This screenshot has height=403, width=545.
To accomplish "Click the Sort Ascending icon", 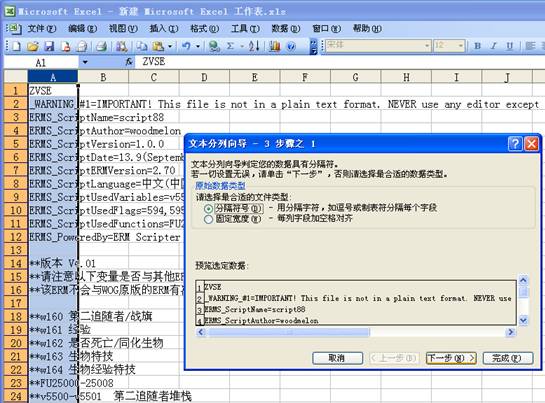I will [254, 46].
